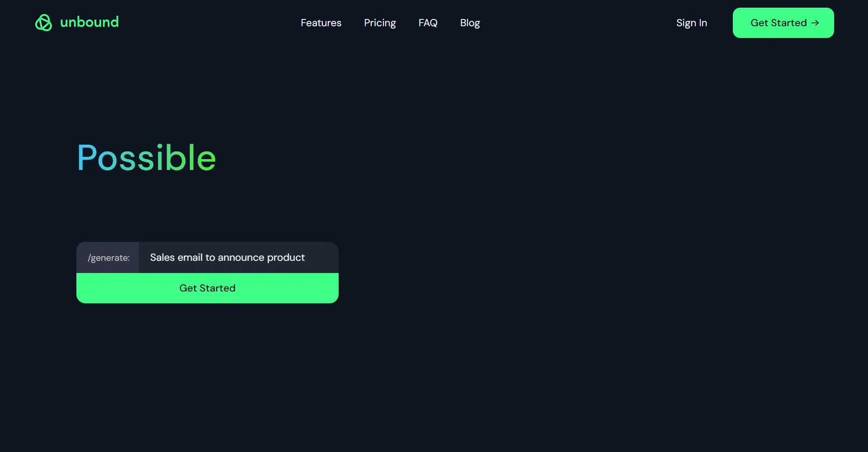Screen dimensions: 868x452
Task: Click the word Sales in the prompt field
Action: coord(162,258)
